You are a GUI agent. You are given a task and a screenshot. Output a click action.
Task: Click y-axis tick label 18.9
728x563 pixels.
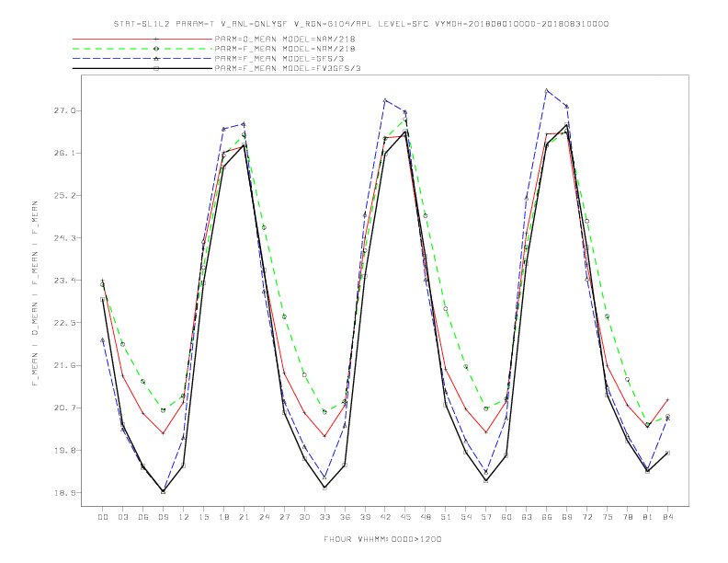coord(64,493)
